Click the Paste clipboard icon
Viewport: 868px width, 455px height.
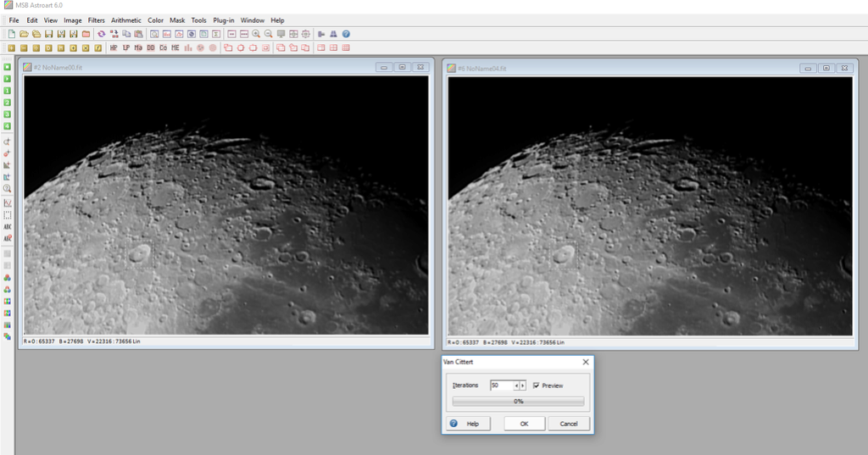click(138, 34)
